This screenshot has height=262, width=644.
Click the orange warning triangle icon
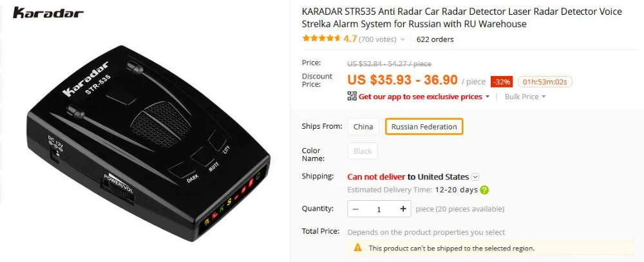click(x=357, y=248)
